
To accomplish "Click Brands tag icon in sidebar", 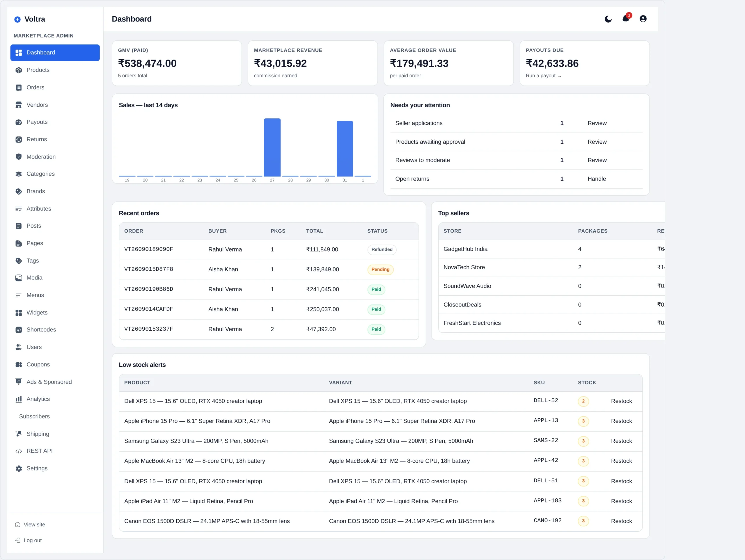I will point(19,192).
